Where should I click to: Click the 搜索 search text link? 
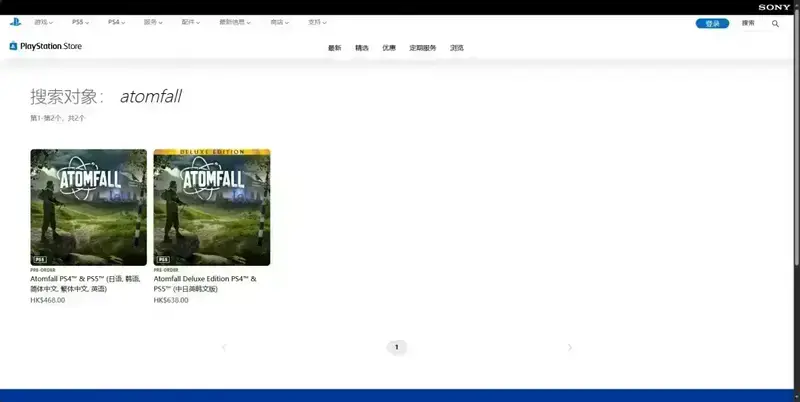point(748,23)
